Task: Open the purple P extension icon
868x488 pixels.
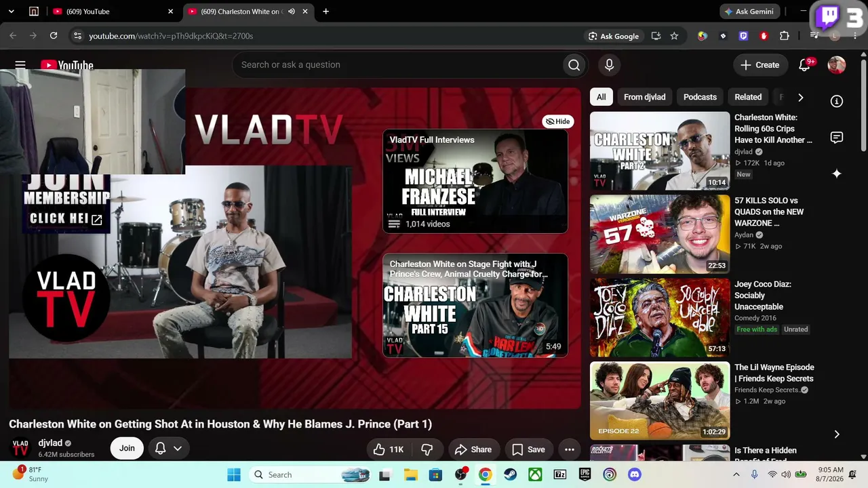Action: [x=744, y=36]
